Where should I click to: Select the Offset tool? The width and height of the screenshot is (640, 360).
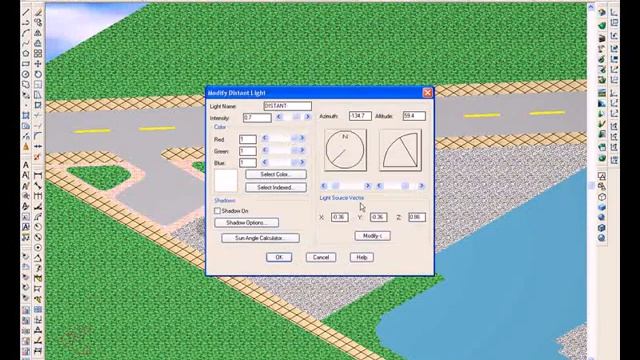38,43
